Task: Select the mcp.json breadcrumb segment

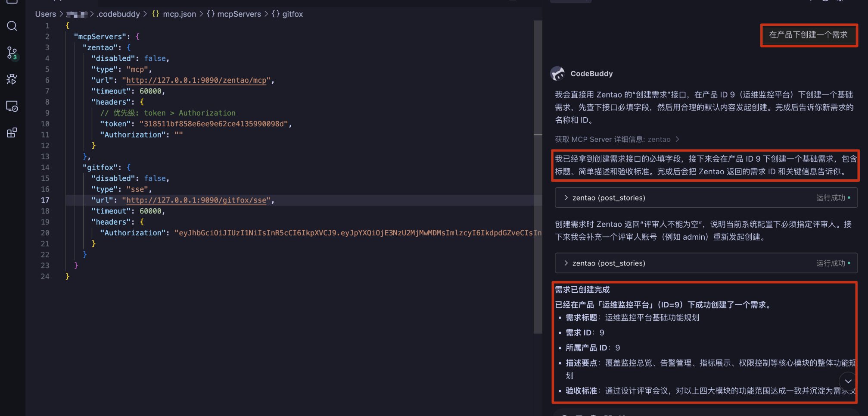Action: tap(174, 14)
